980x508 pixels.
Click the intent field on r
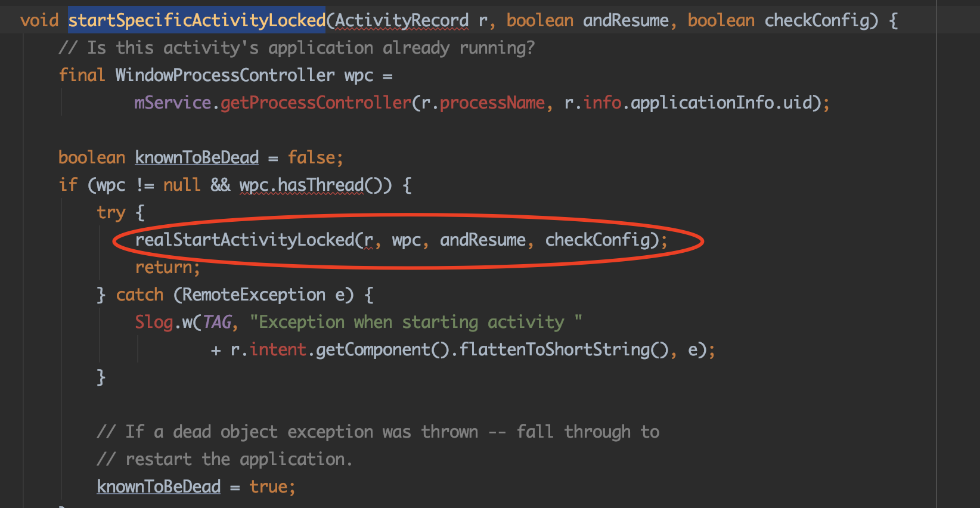tap(278, 349)
